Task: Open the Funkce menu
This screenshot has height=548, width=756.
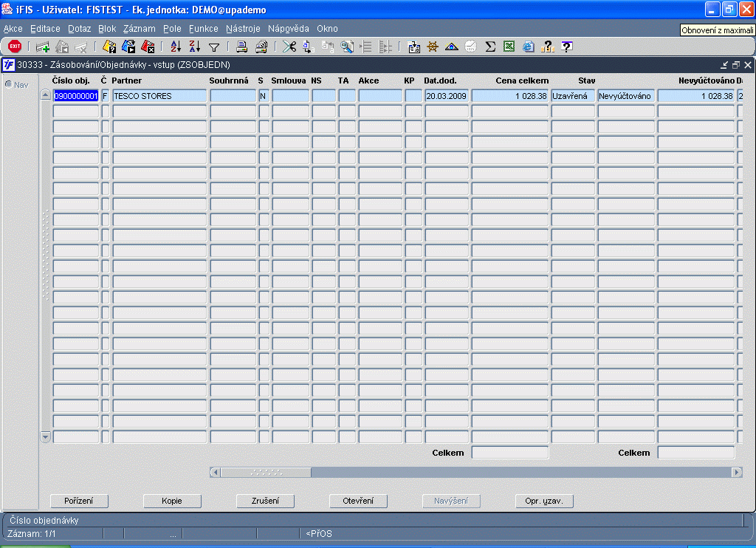Action: (x=204, y=29)
